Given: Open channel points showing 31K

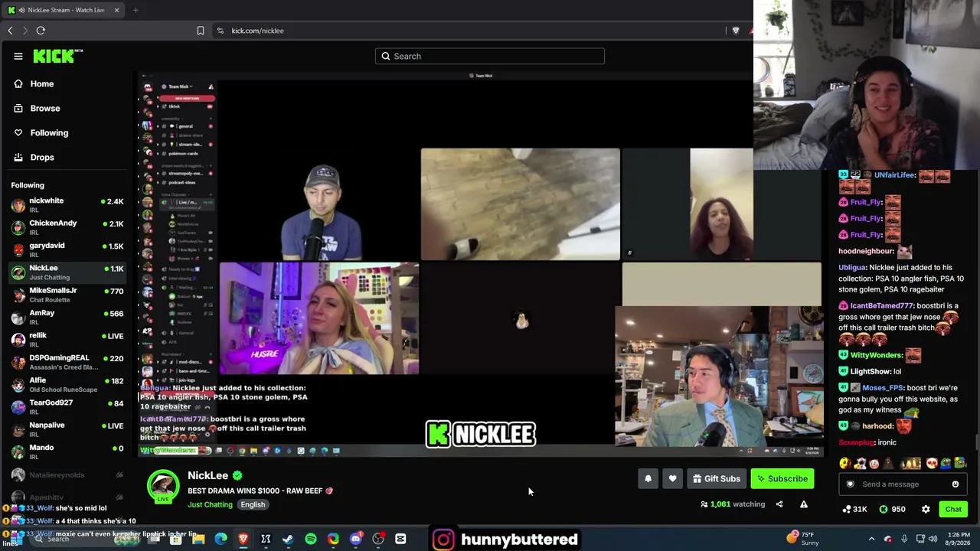Looking at the screenshot, I should click(x=854, y=510).
